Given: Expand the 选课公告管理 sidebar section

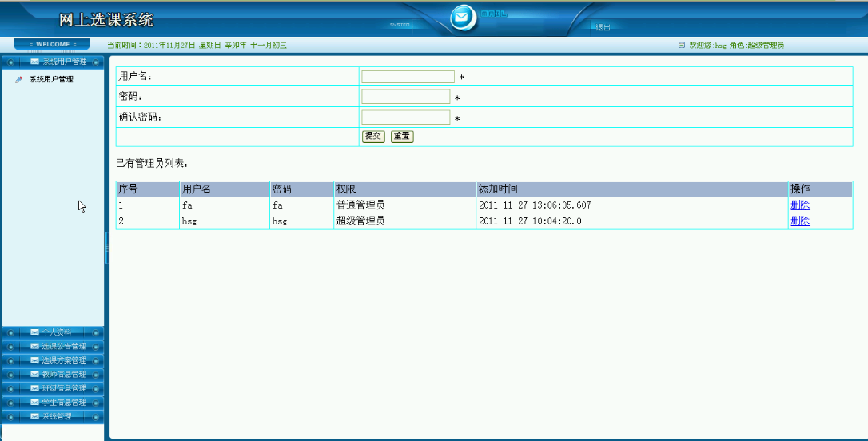Looking at the screenshot, I should (x=53, y=347).
